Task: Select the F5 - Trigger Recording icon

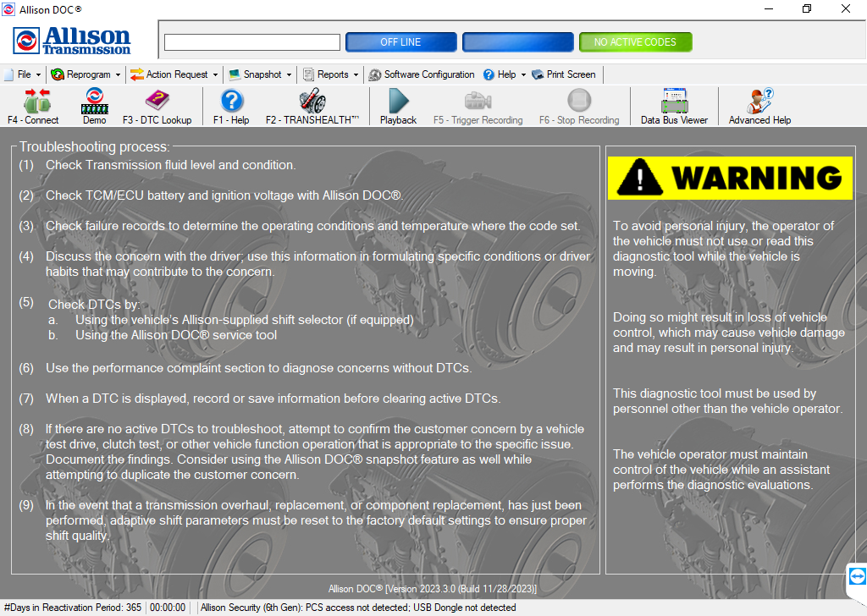Action: click(x=478, y=105)
